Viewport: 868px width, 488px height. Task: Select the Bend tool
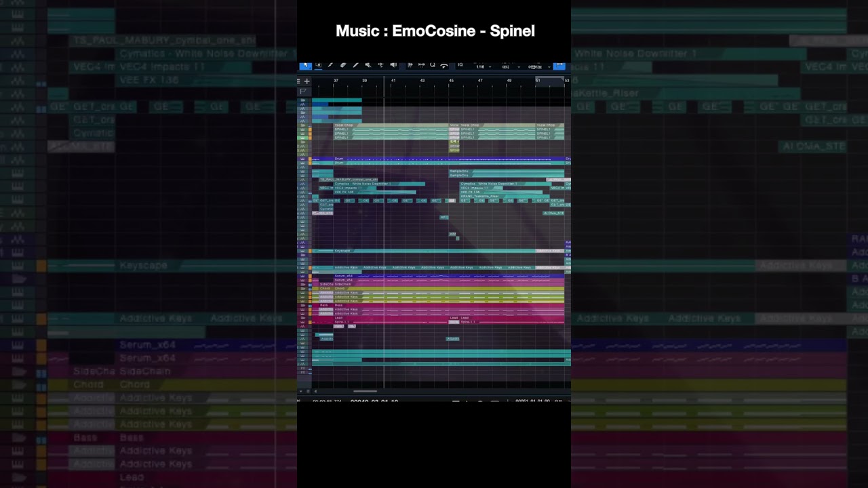(x=380, y=66)
